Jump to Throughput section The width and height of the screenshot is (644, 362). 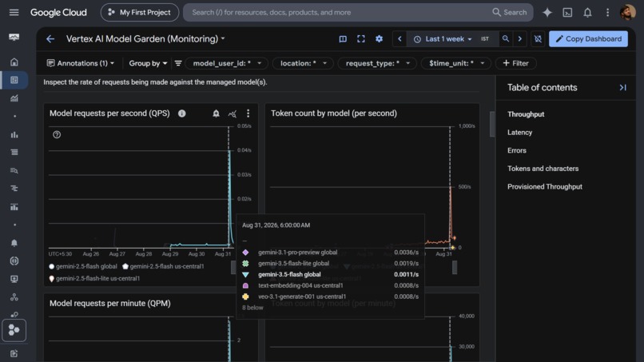tap(526, 114)
